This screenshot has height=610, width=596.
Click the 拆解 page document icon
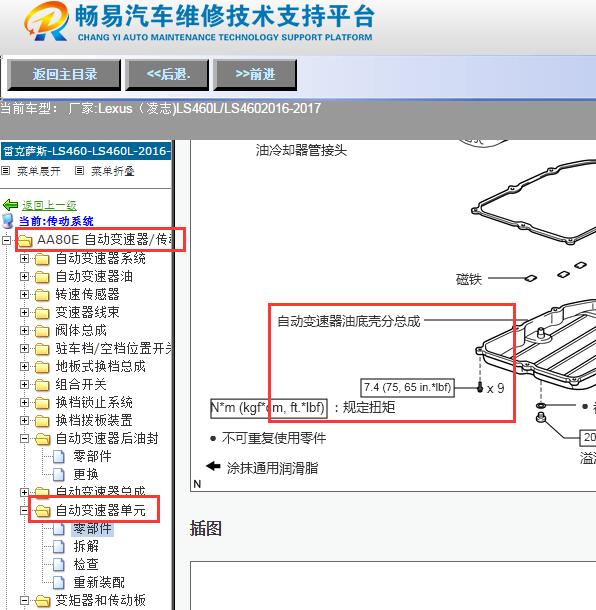[x=59, y=546]
